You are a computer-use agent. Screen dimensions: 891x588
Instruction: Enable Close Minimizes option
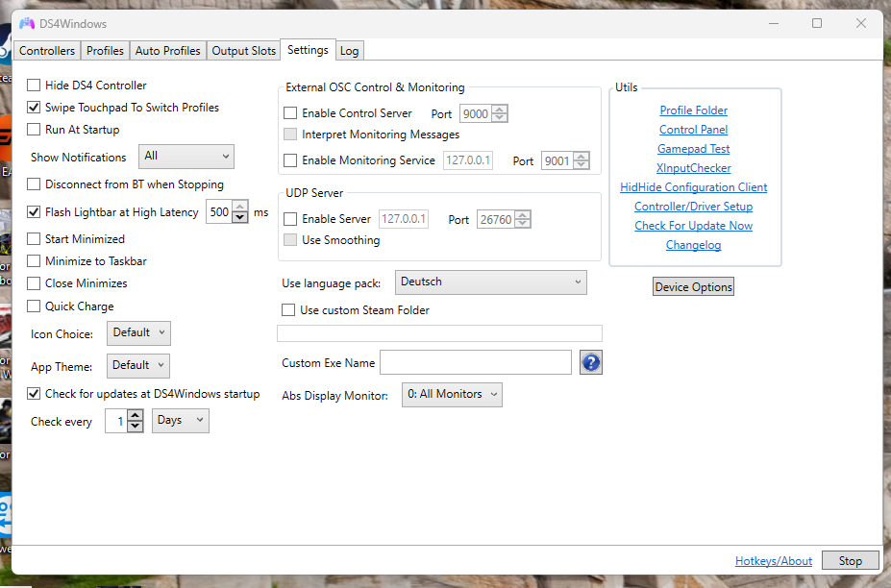34,282
